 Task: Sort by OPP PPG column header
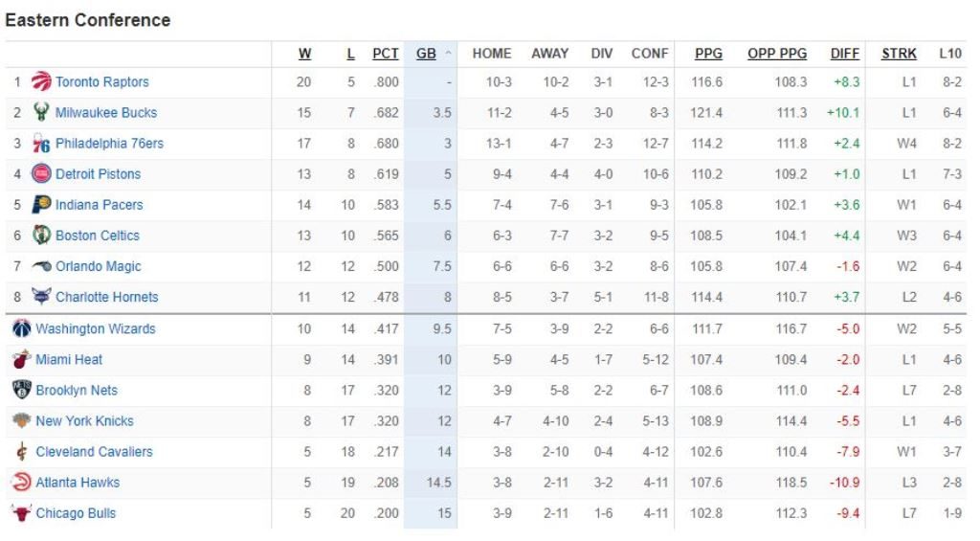[777, 54]
